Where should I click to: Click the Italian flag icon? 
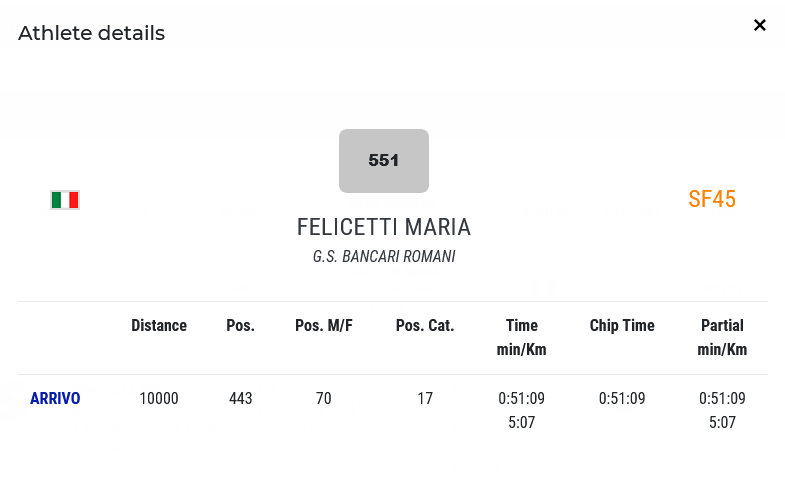[x=65, y=200]
